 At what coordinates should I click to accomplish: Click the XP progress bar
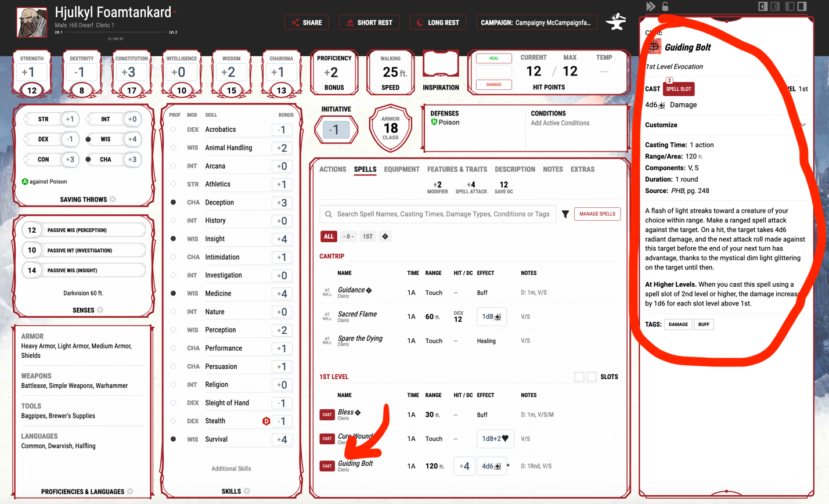pos(116,32)
